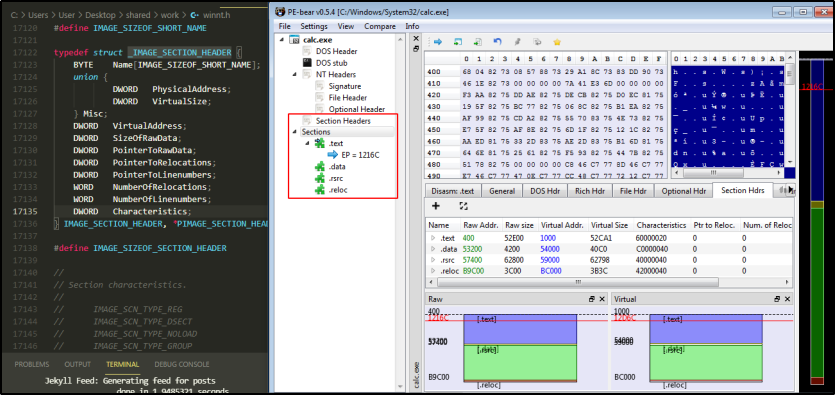This screenshot has height=395, width=835.
Task: Open the Compare menu
Action: point(380,26)
